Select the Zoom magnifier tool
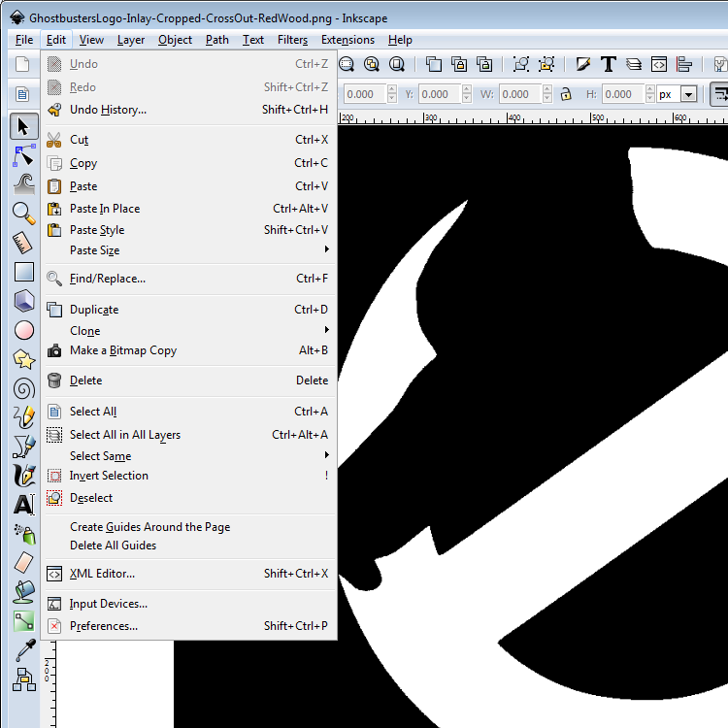Image resolution: width=728 pixels, height=728 pixels. click(x=23, y=214)
